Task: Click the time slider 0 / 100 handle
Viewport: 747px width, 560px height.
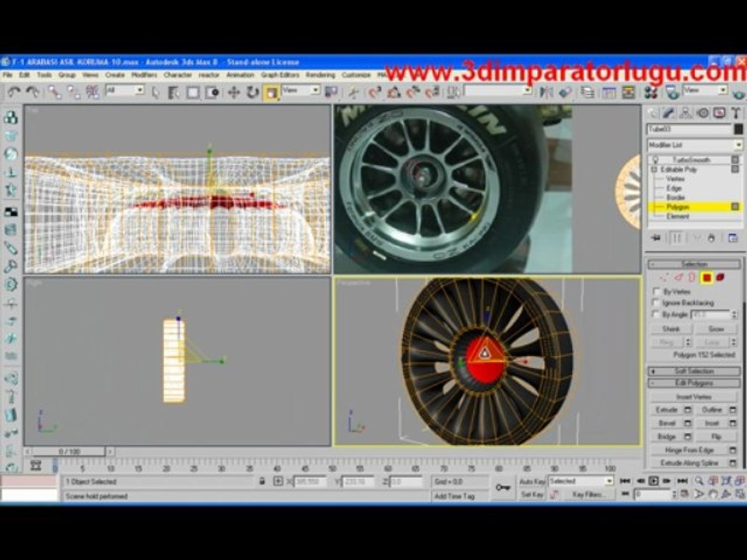Action: pos(69,451)
